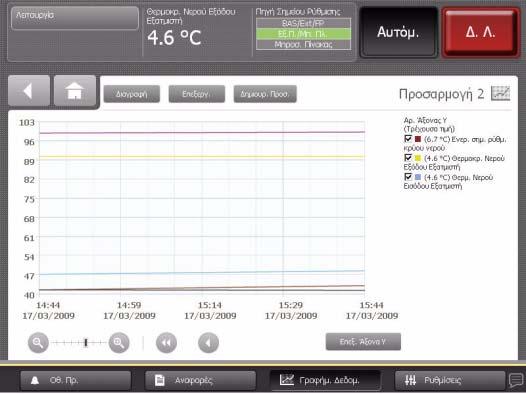Click the zoom level slider handle

[86, 343]
